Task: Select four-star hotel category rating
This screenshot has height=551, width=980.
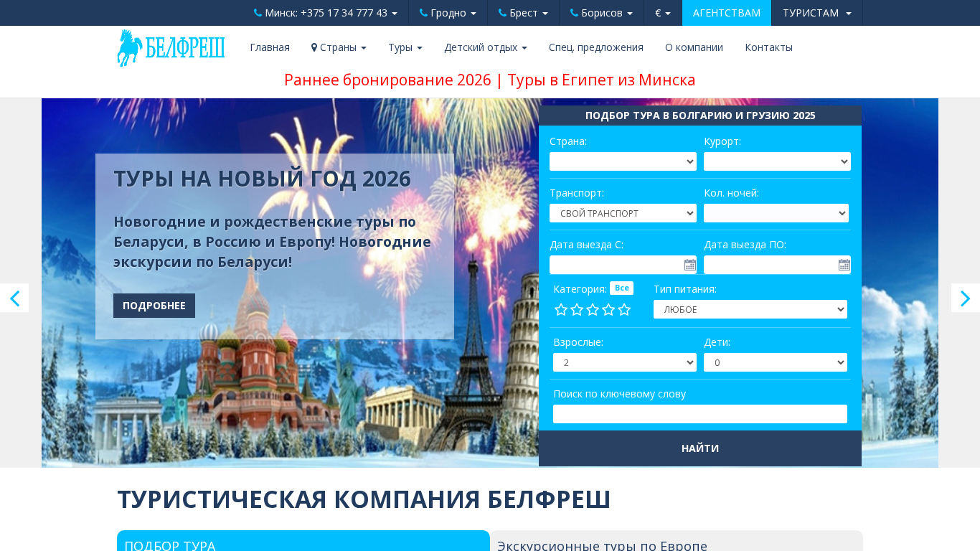Action: click(x=608, y=310)
